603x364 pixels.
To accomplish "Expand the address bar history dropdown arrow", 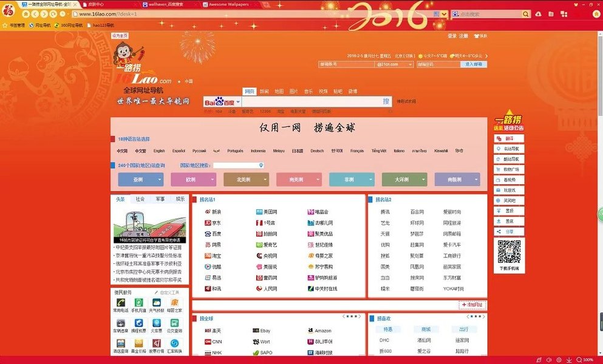I will (x=444, y=14).
